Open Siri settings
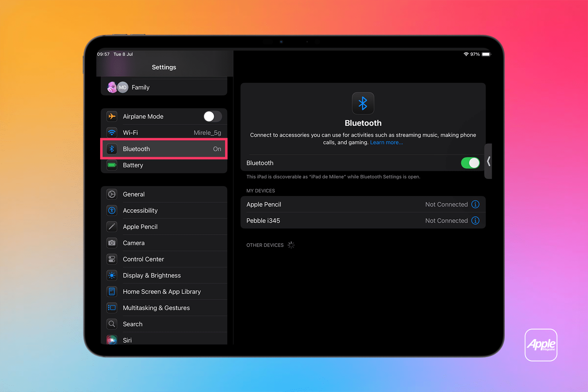 tap(164, 339)
